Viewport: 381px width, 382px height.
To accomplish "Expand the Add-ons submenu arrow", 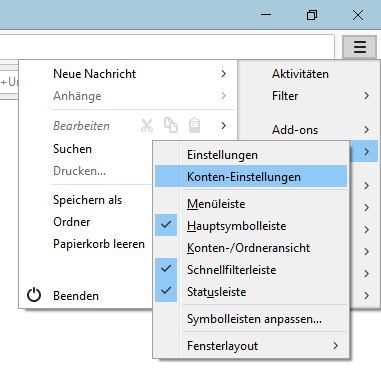I will [367, 130].
